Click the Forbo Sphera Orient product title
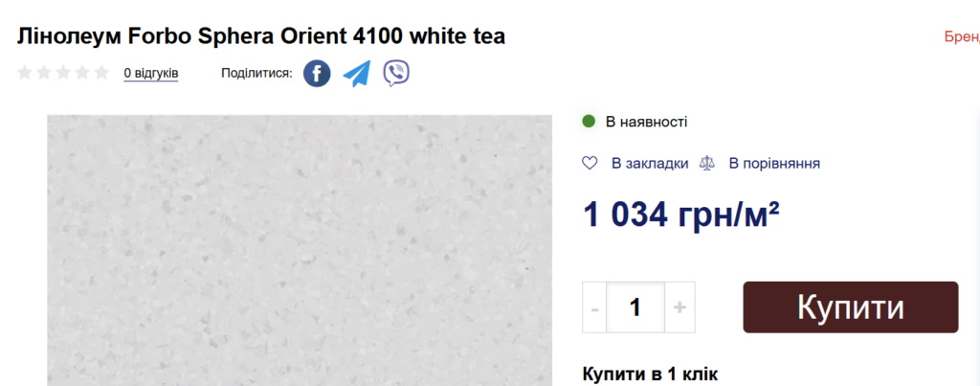Image resolution: width=980 pixels, height=386 pixels. 260,36
